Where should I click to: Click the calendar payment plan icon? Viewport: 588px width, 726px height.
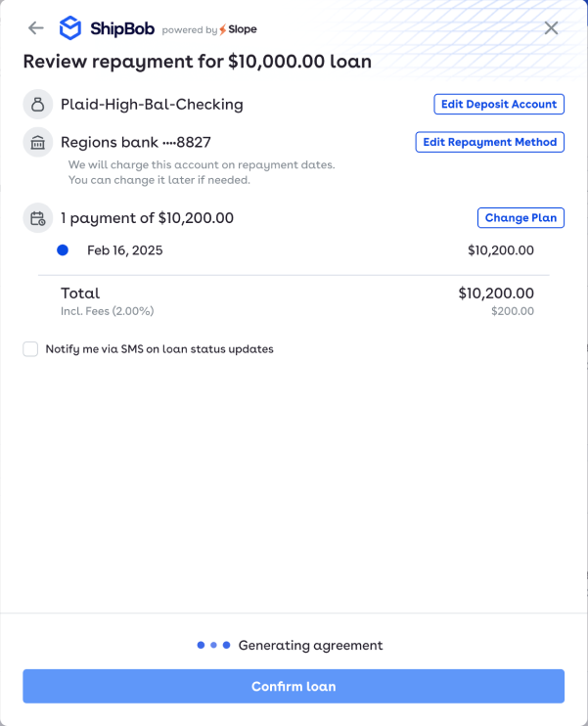pos(37,218)
